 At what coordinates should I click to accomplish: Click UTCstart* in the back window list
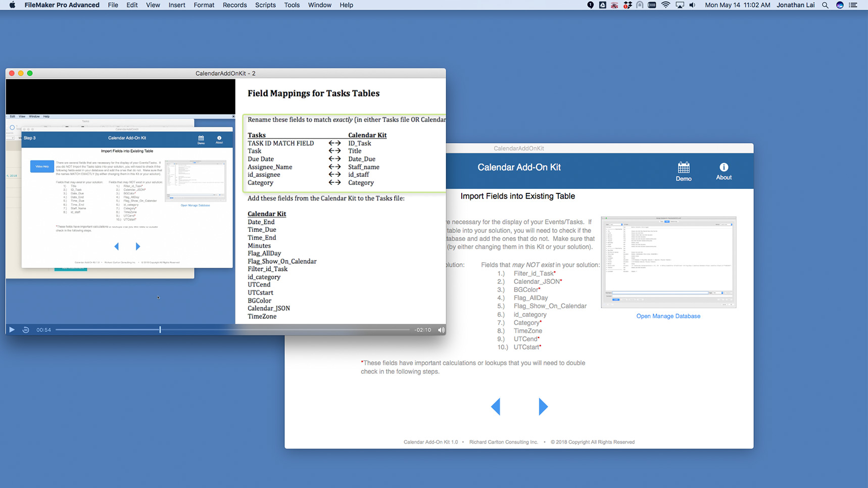(x=527, y=347)
